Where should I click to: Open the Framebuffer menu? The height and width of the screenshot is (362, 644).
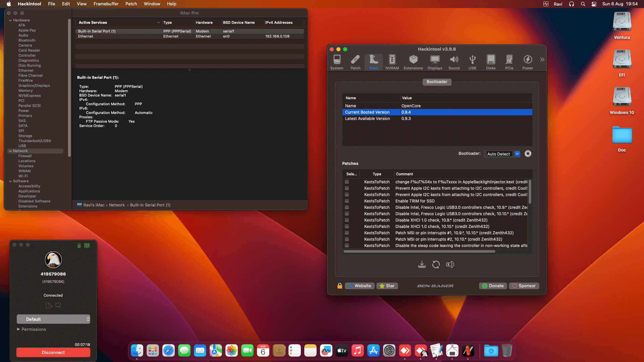106,4
